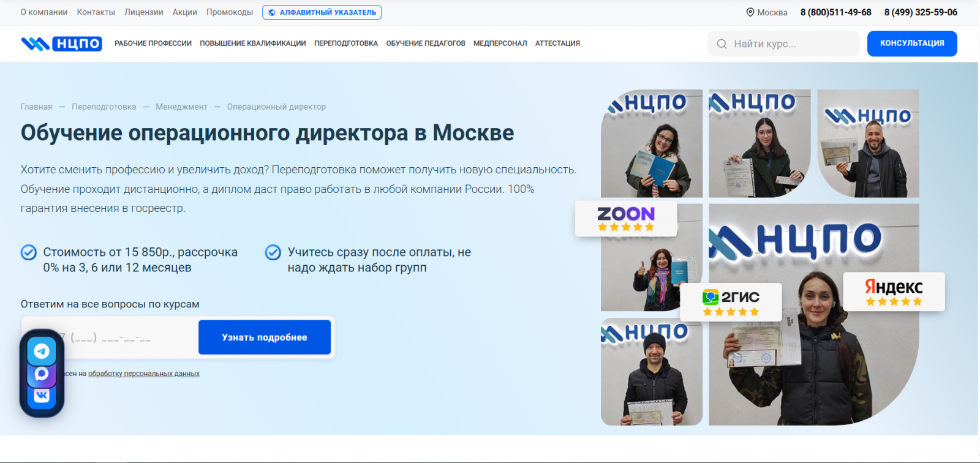This screenshot has height=463, width=980.
Task: View the Акции page
Action: [185, 12]
